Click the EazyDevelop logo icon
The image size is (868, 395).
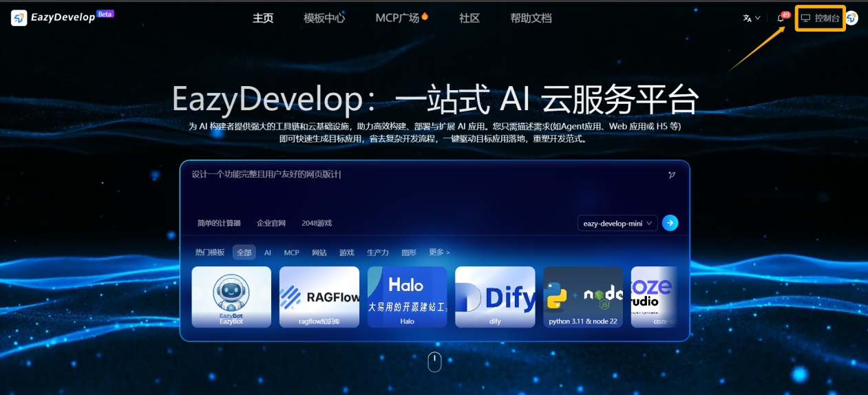pyautogui.click(x=19, y=18)
